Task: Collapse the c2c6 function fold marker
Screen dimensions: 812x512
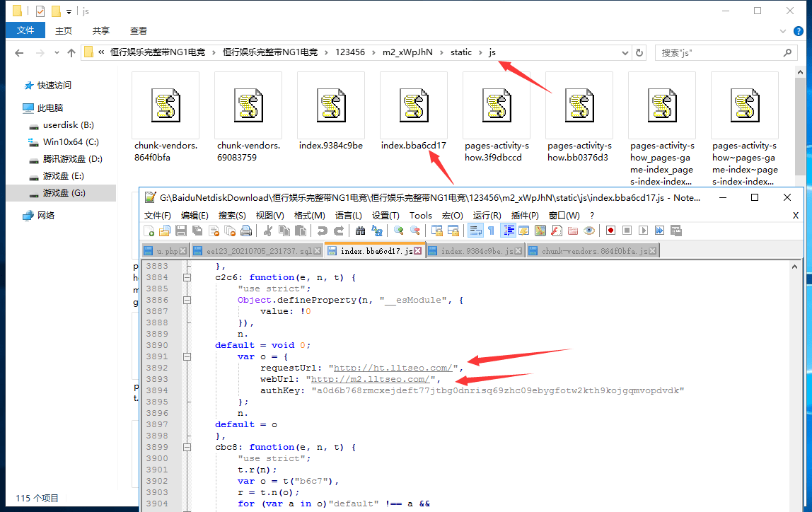Action: click(187, 277)
